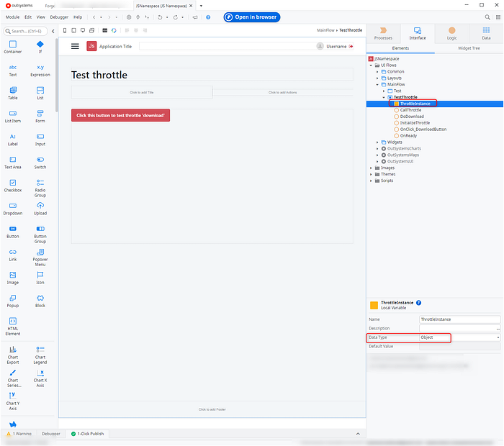The image size is (504, 446).
Task: Pick the Upload widget icon
Action: (40, 208)
